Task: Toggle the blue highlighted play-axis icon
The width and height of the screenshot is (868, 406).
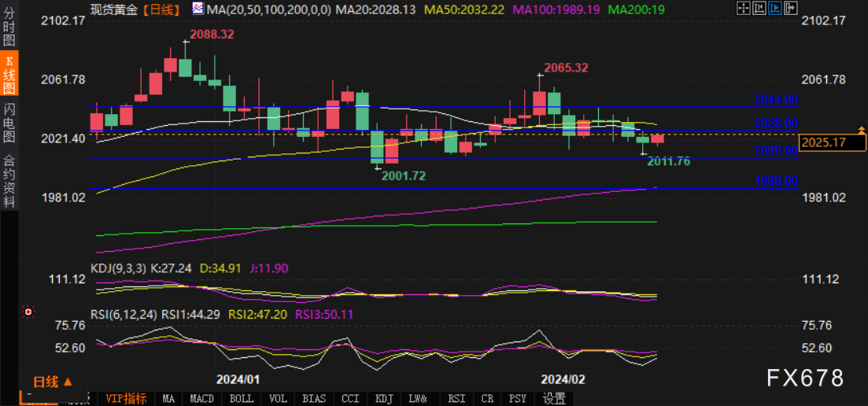Action: click(x=774, y=9)
